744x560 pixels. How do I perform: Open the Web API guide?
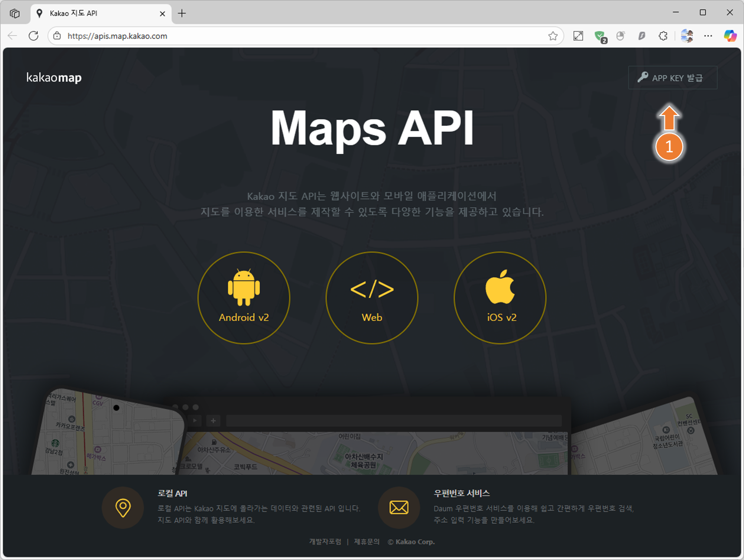(x=372, y=298)
